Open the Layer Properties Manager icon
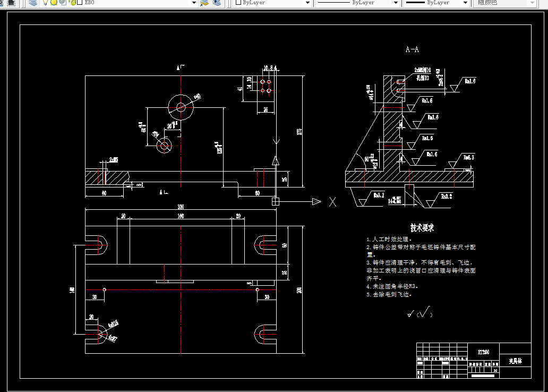 [x=33, y=3]
